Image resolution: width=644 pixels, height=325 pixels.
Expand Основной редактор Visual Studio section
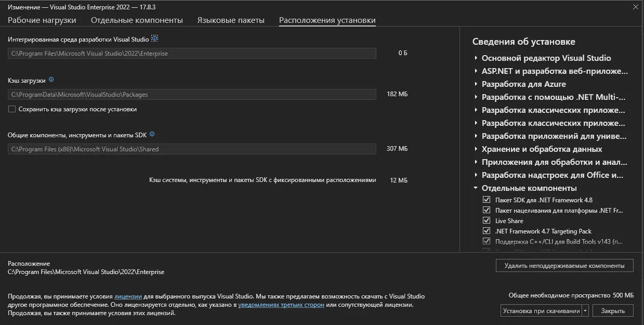click(476, 58)
